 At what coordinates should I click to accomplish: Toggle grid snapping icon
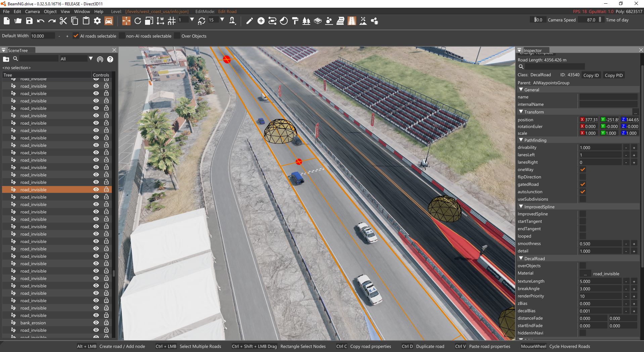[x=172, y=21]
